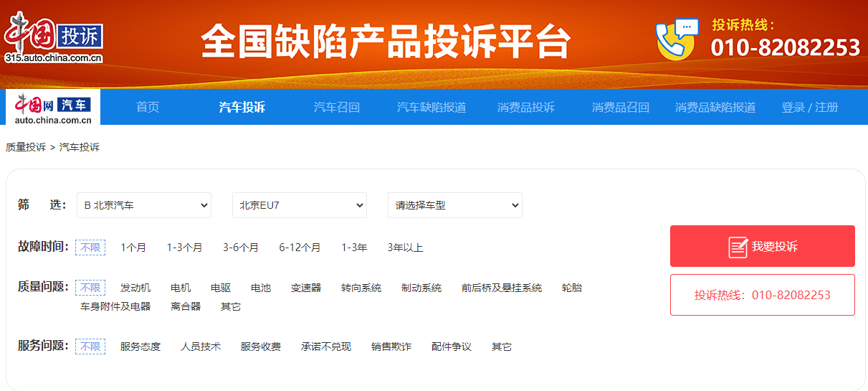
Task: Switch to the 汽车召回 nav tab
Action: coord(337,108)
